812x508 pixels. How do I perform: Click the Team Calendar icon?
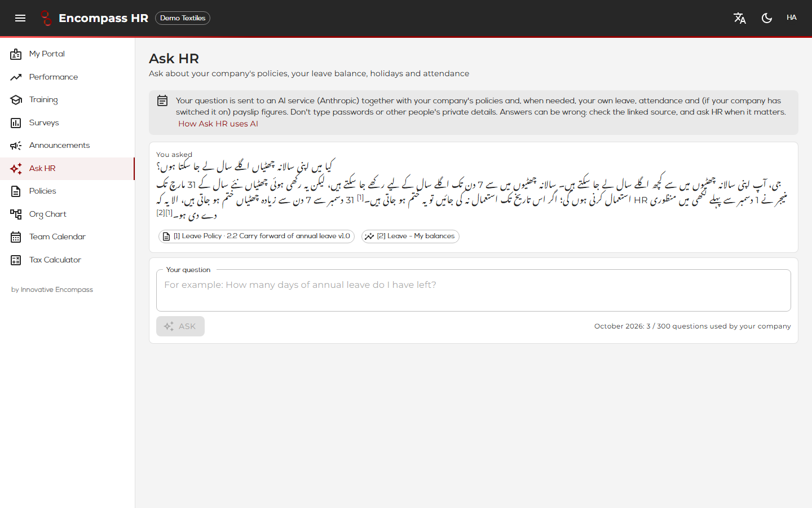coord(16,237)
